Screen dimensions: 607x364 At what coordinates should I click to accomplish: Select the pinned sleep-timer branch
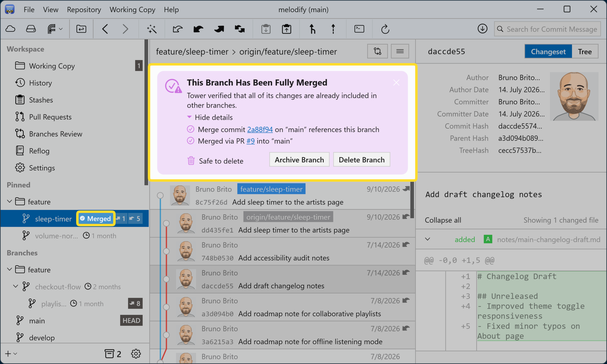coord(74,218)
